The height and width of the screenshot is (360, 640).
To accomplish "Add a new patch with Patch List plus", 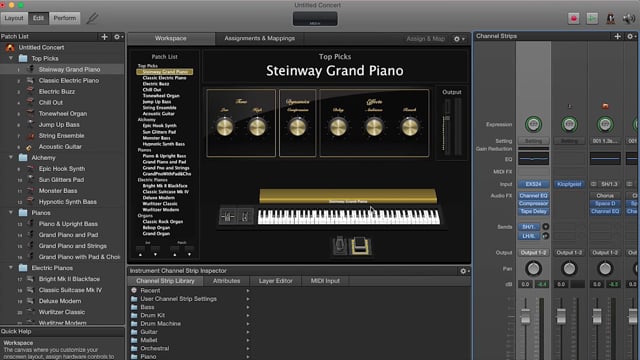I will point(104,37).
